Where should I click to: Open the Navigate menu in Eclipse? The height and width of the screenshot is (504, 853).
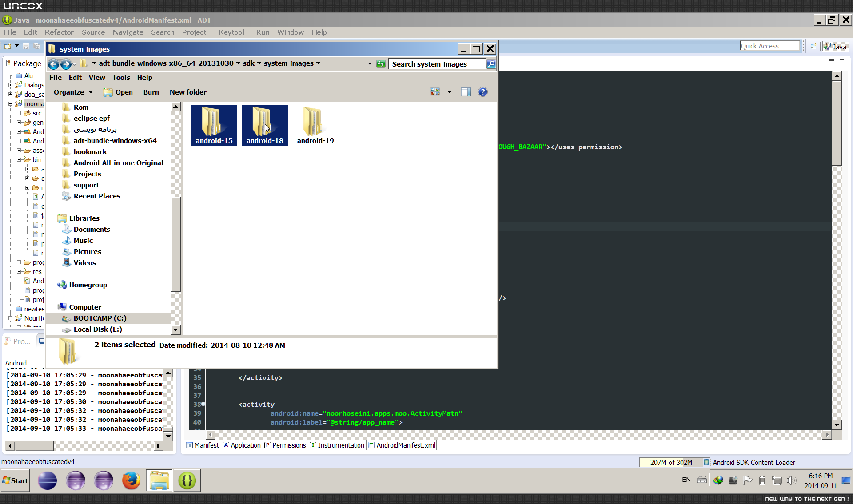click(x=128, y=32)
